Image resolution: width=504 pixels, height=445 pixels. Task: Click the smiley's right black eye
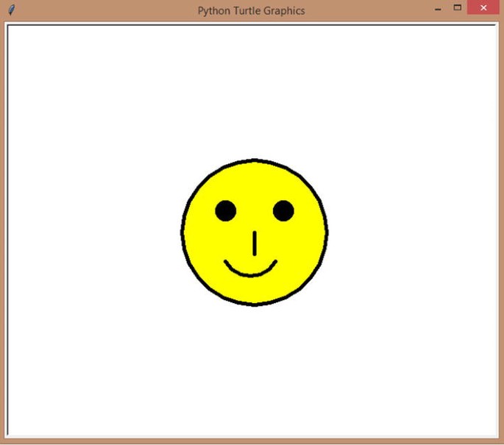coord(283,211)
